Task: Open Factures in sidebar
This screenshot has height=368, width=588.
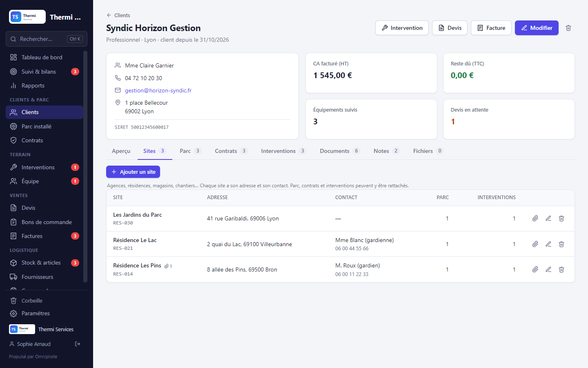Action: tap(45, 236)
